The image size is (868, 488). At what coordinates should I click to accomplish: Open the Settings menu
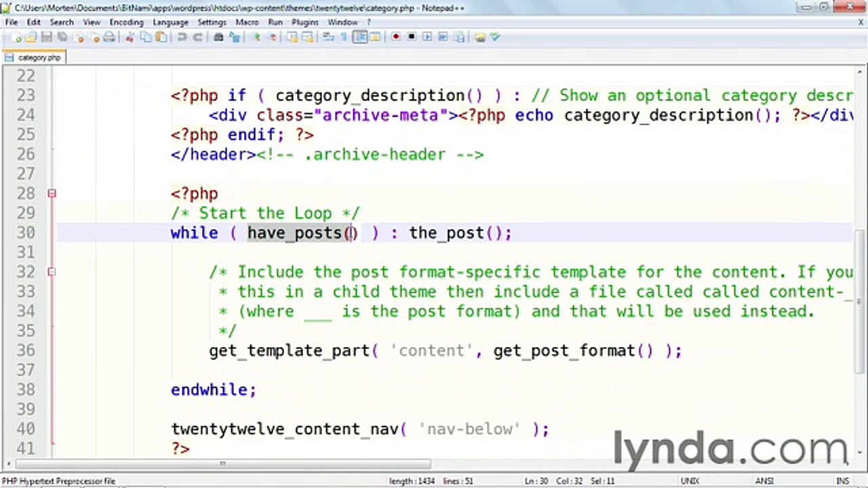coord(212,22)
